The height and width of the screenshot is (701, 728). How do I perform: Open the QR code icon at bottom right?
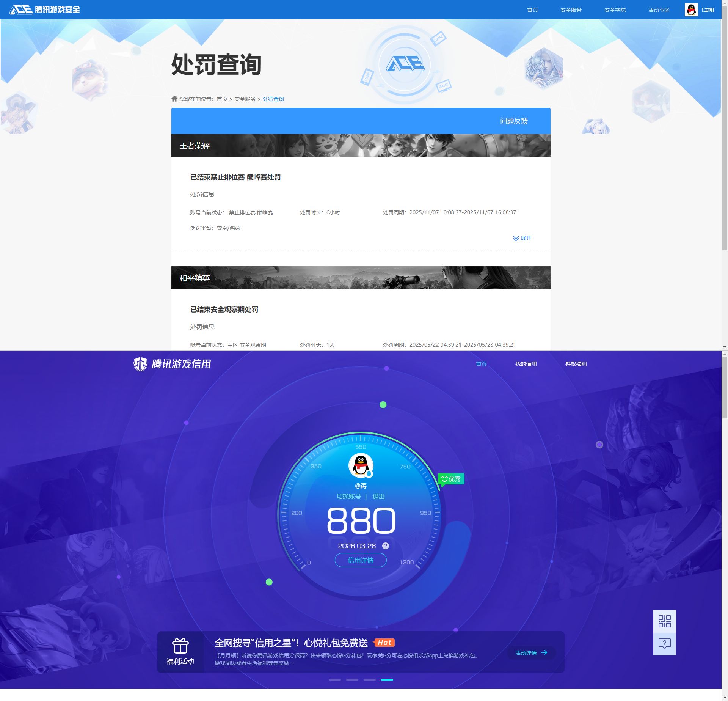point(665,621)
